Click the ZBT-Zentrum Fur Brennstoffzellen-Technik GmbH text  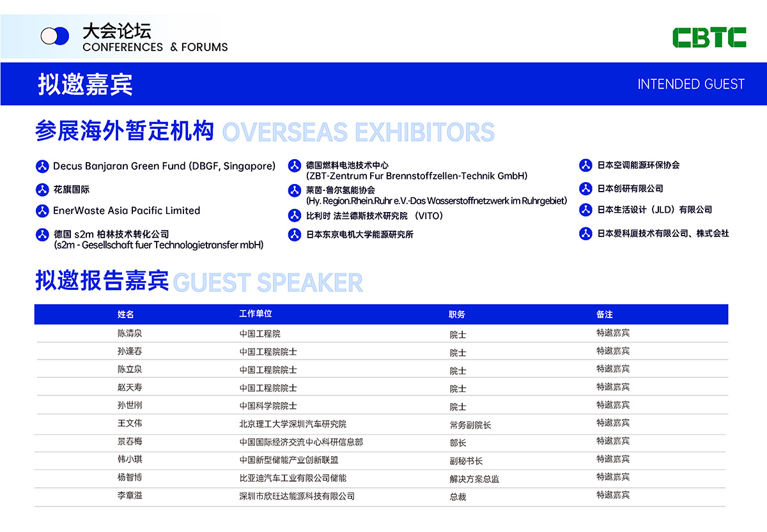click(x=416, y=176)
